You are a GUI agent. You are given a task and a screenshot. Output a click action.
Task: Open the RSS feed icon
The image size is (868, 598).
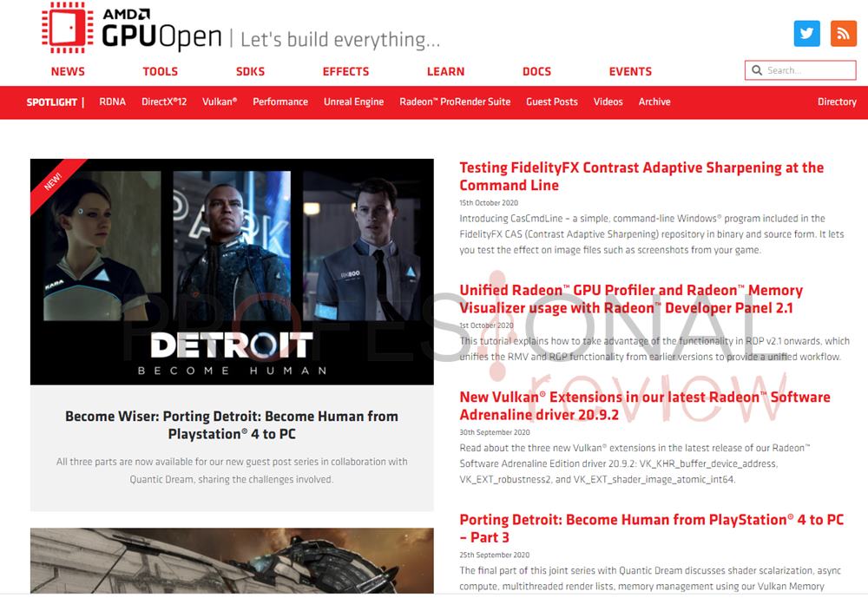[x=843, y=34]
